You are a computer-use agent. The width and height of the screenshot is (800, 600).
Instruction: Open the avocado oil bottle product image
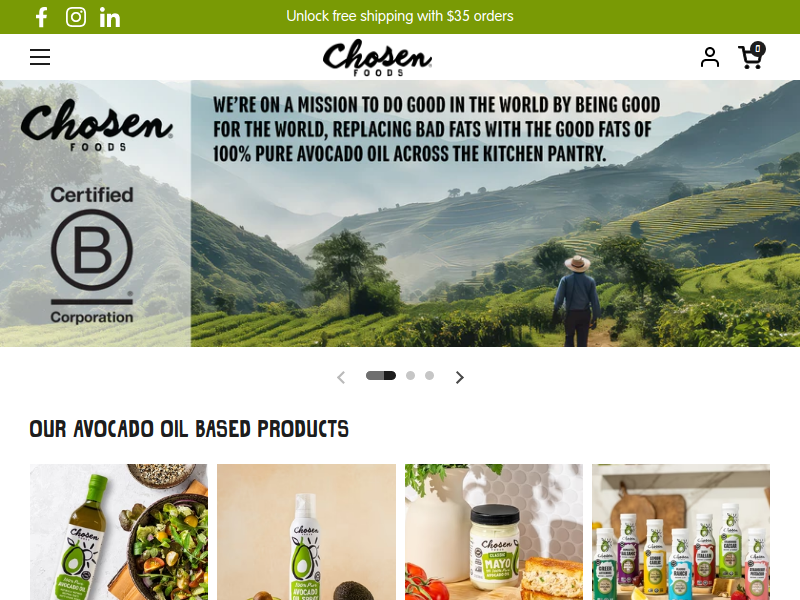pyautogui.click(x=119, y=532)
